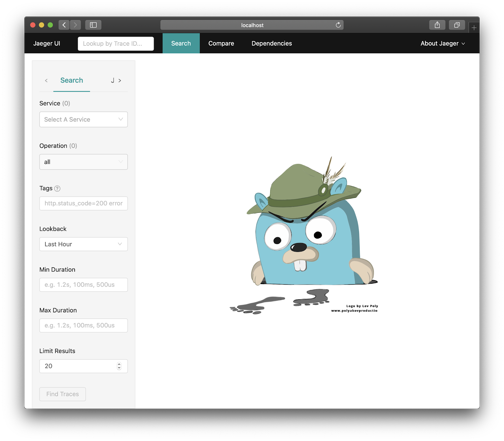Close the Safari window
Viewport: 504px width, 441px height.
(x=33, y=25)
